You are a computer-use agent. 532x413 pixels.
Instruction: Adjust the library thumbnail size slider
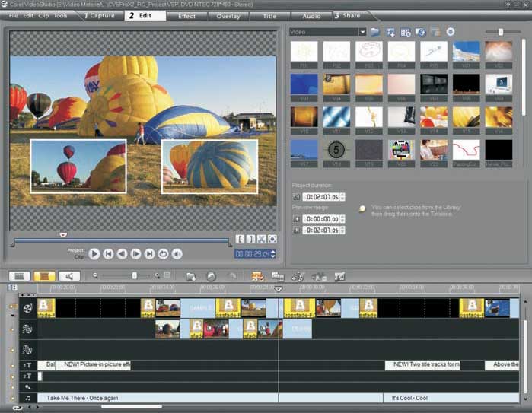tap(499, 32)
